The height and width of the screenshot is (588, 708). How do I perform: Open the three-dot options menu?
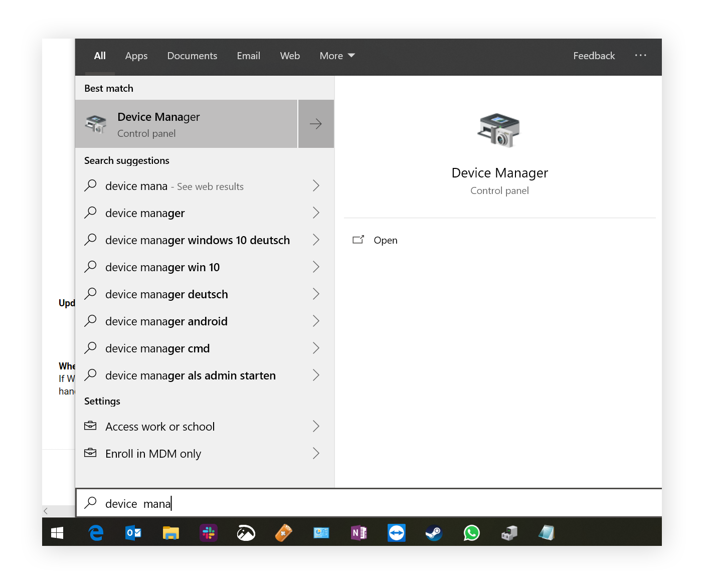(x=640, y=55)
